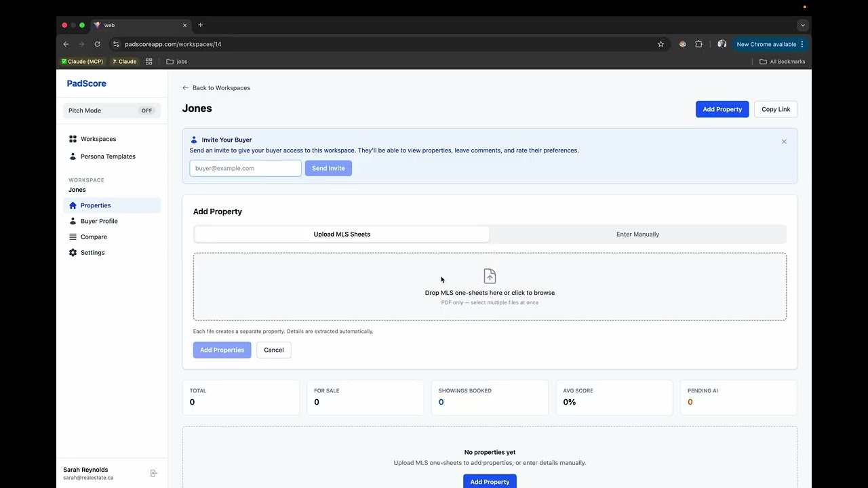Open the Chrome profile avatar
Image resolution: width=868 pixels, height=488 pixels.
pos(722,44)
